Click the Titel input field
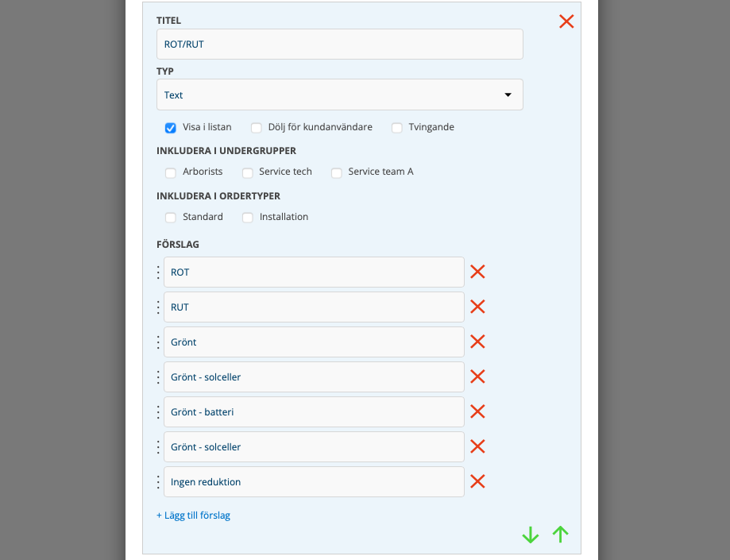730x560 pixels. (x=339, y=44)
